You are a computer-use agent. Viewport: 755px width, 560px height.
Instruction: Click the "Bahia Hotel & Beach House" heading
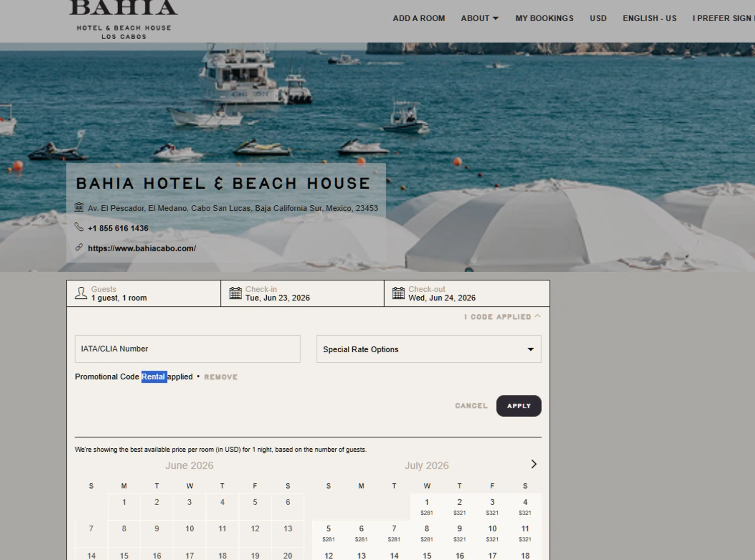223,184
